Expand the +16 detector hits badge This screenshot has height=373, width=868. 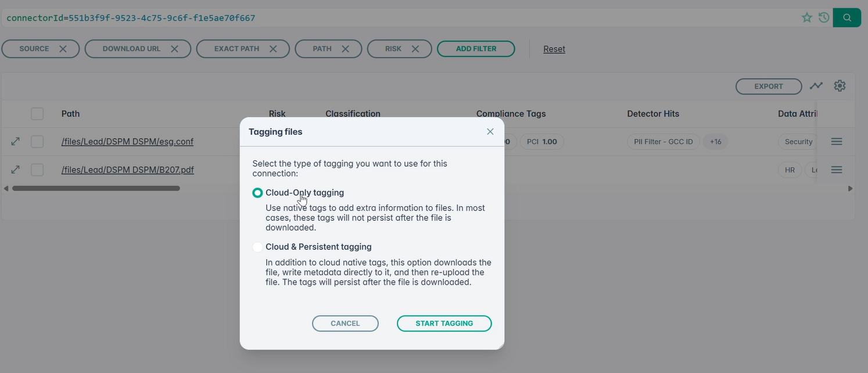(x=715, y=142)
